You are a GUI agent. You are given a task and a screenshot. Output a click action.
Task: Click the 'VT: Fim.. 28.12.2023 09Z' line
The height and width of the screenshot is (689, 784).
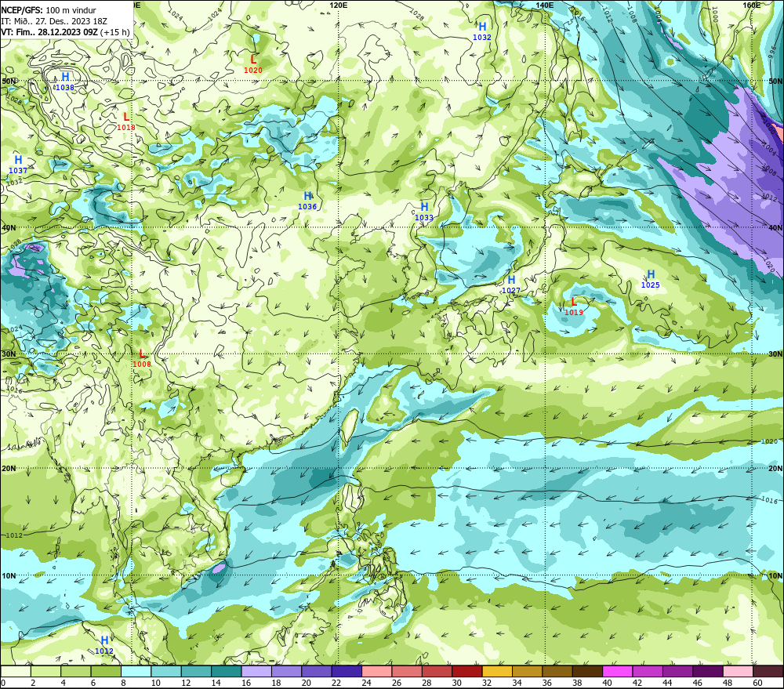coord(49,32)
